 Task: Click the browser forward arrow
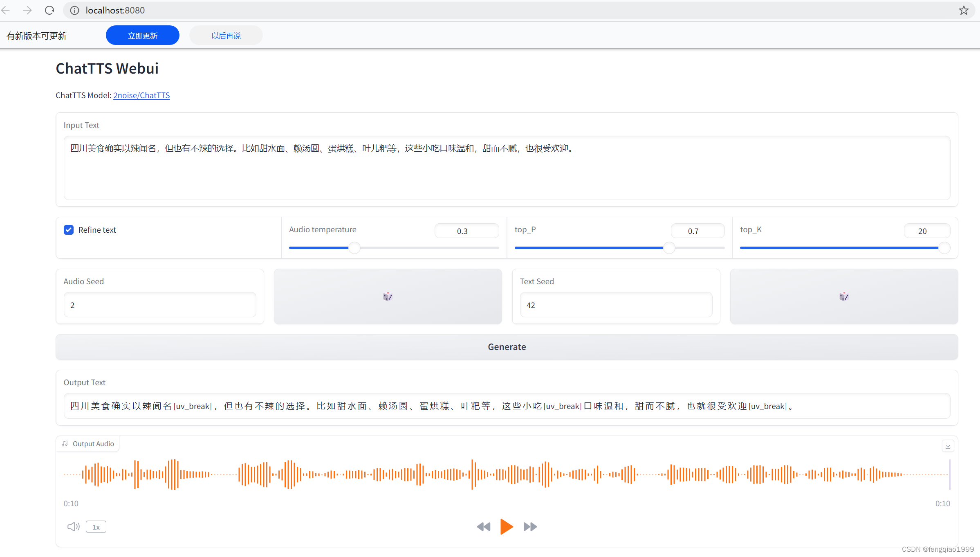point(27,10)
